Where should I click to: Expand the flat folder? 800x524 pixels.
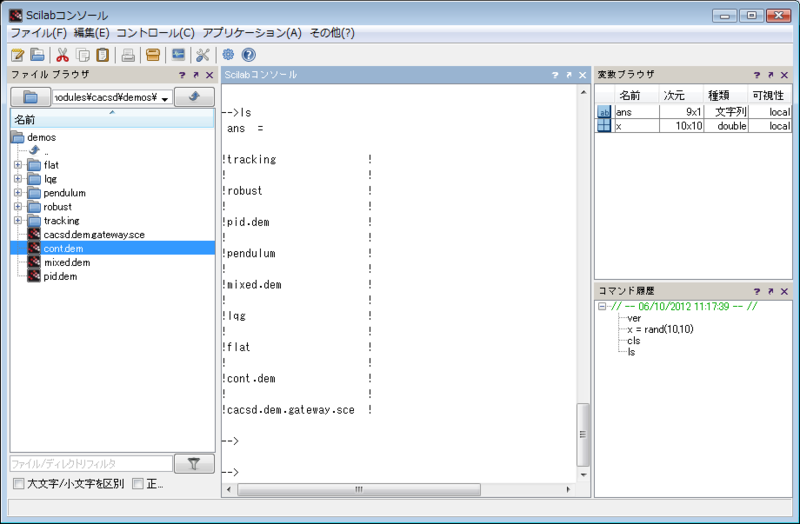[x=18, y=165]
